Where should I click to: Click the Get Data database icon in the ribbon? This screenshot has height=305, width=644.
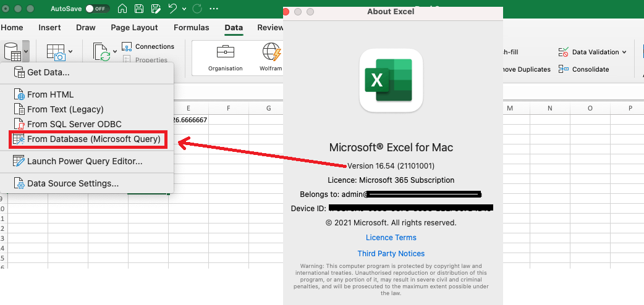coord(12,51)
